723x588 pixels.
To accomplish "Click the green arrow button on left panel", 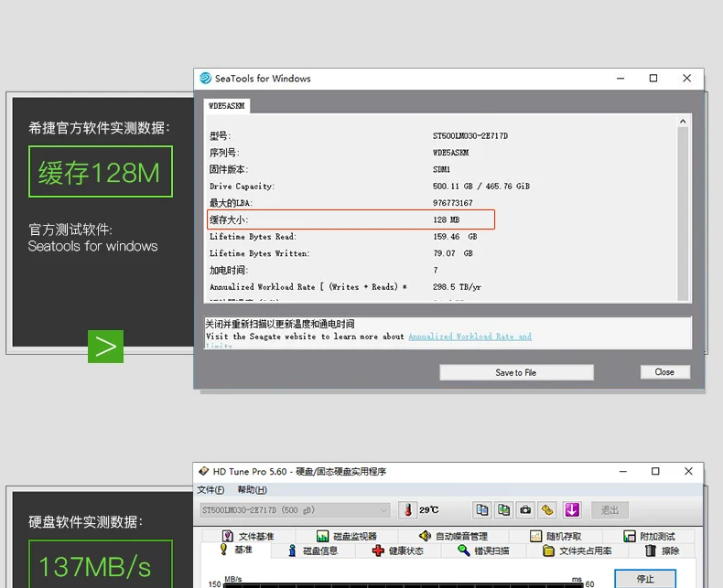I will pos(105,346).
